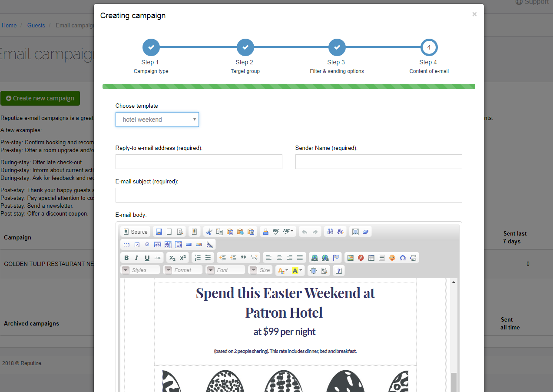The width and height of the screenshot is (553, 392).
Task: Open the Styles dropdown
Action: coord(140,270)
